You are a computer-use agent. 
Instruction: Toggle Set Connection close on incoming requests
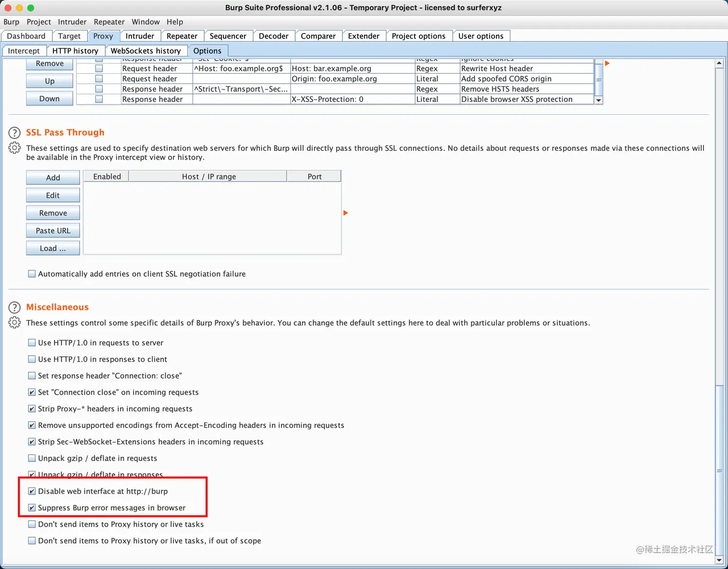click(32, 392)
